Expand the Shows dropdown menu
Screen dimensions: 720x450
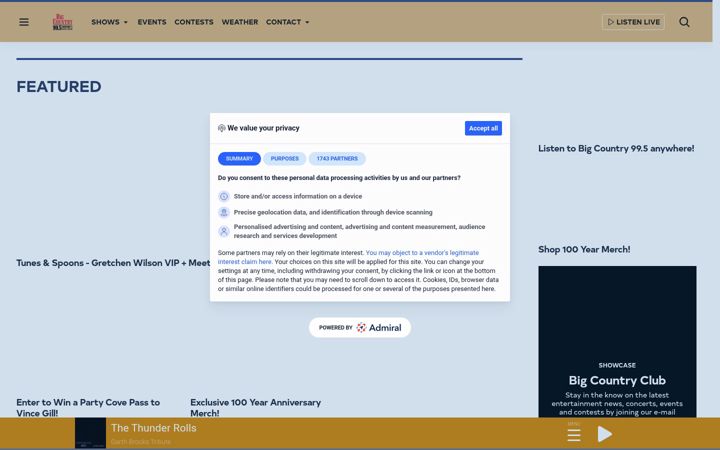109,22
